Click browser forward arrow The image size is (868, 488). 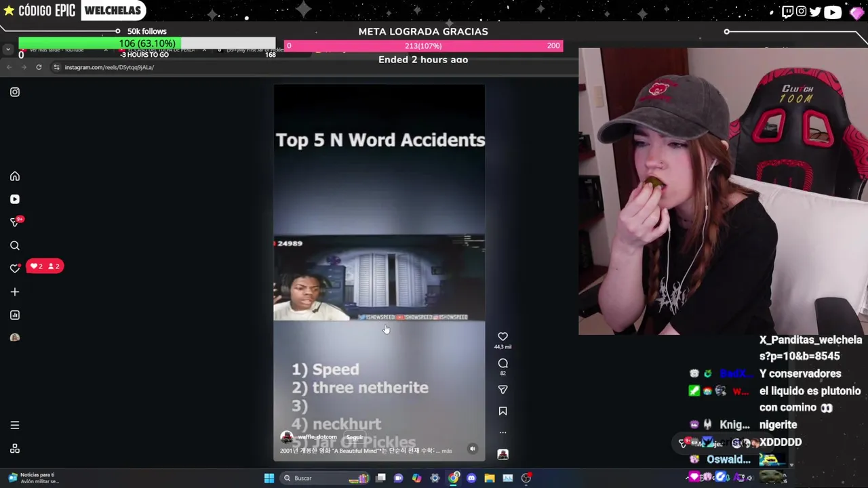click(24, 67)
